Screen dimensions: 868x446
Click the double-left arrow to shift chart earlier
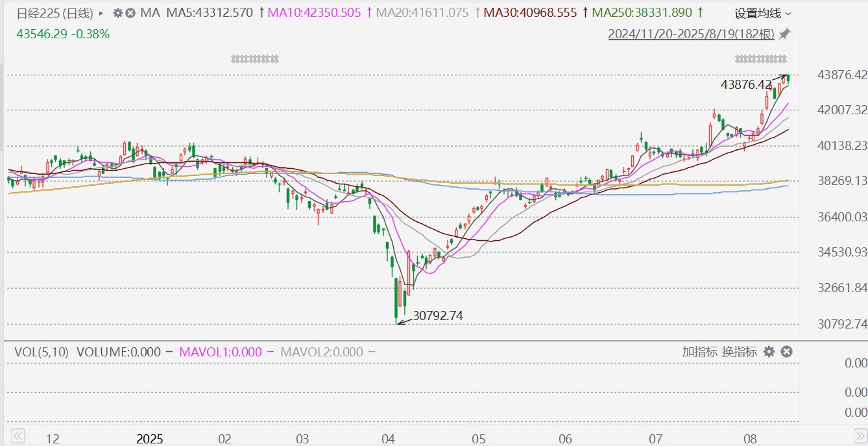click(18, 436)
